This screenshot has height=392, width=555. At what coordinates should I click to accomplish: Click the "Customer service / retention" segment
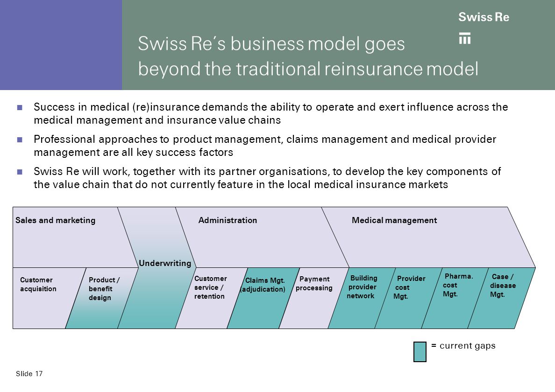(212, 298)
